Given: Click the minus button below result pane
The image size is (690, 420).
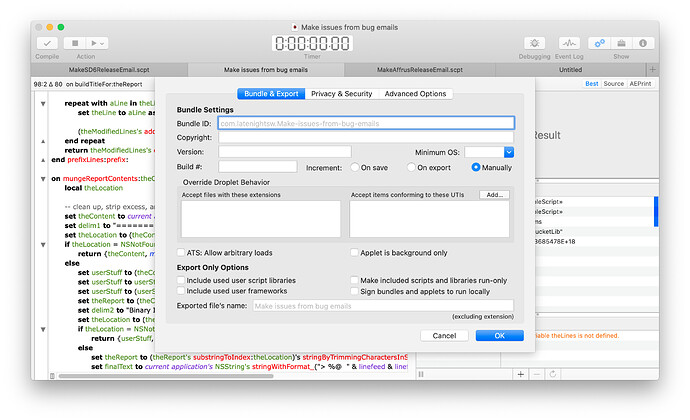Looking at the screenshot, I should (536, 374).
